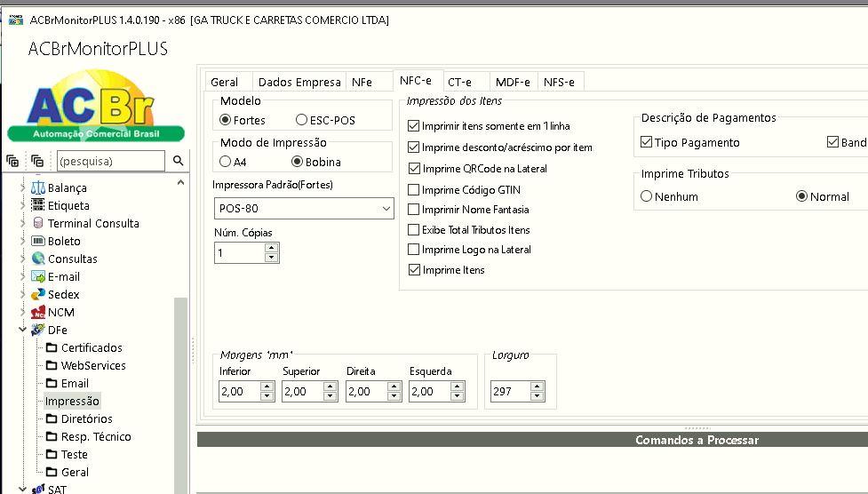
Task: Decrease Margem Esquerda with down arrow
Action: [458, 396]
